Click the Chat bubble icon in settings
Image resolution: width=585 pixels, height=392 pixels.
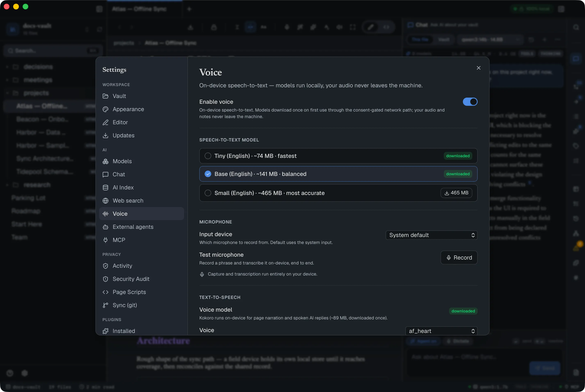(105, 174)
